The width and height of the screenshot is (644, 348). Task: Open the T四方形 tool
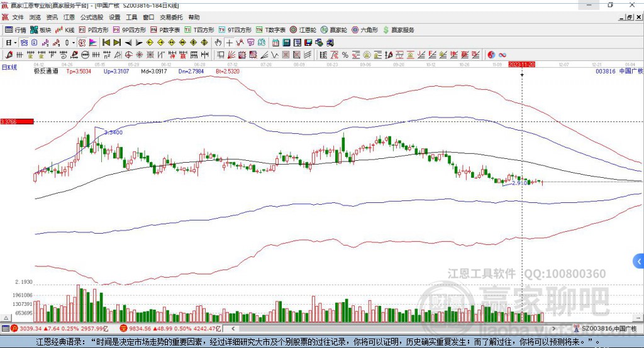[x=199, y=30]
